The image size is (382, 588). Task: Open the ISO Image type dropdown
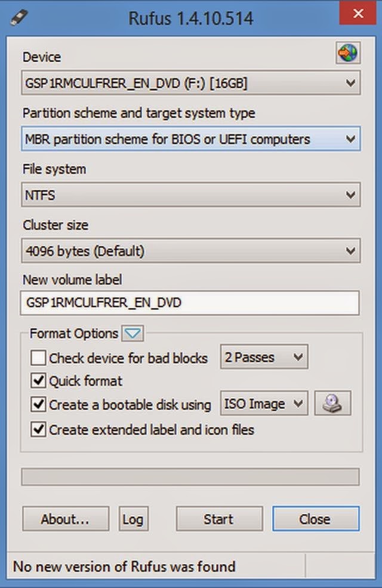click(x=264, y=404)
